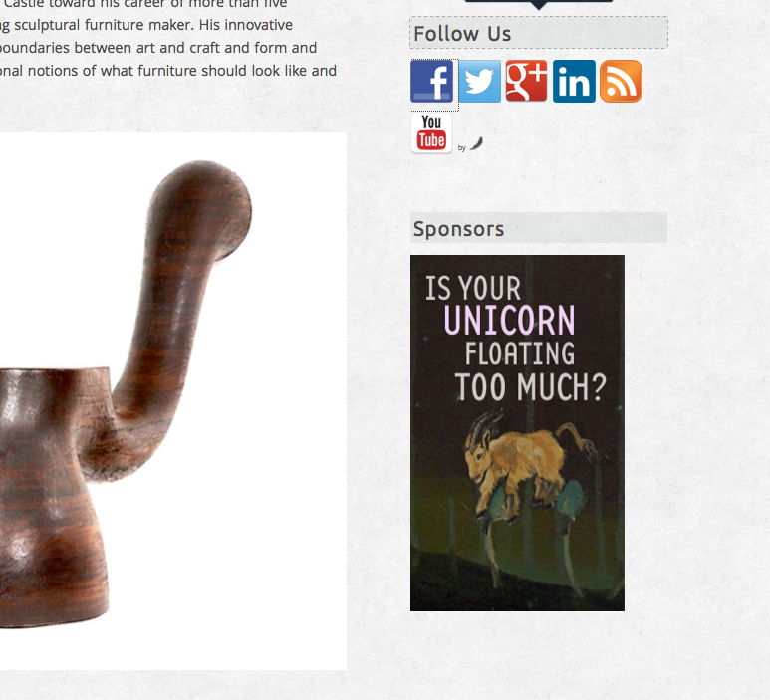This screenshot has height=700, width=770.
Task: Click the small feather icon
Action: (476, 143)
